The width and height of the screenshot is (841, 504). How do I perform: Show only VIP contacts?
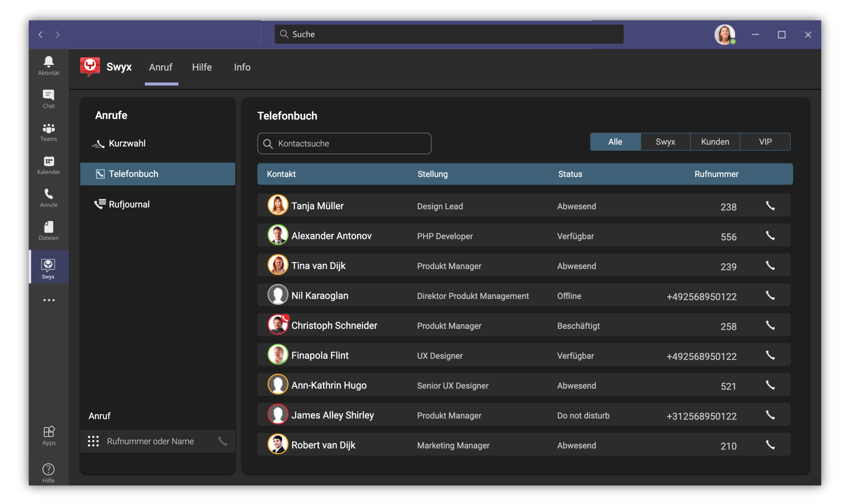point(765,142)
